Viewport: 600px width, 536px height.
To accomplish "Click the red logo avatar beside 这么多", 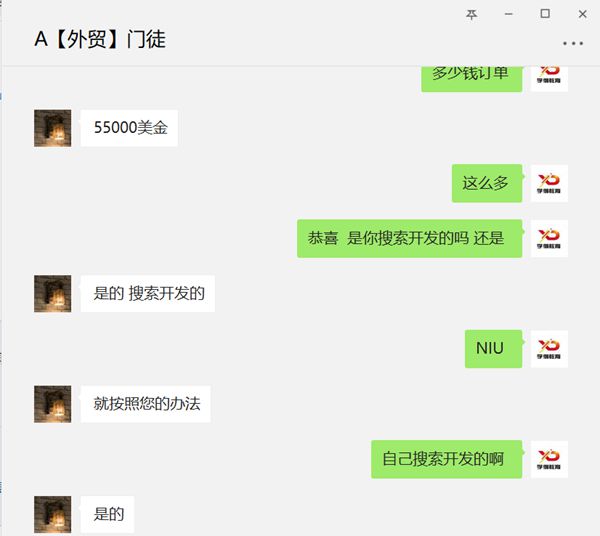I will (549, 183).
